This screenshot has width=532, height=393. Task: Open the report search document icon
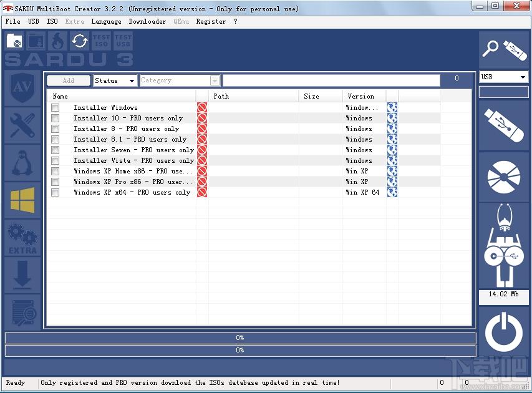22,313
